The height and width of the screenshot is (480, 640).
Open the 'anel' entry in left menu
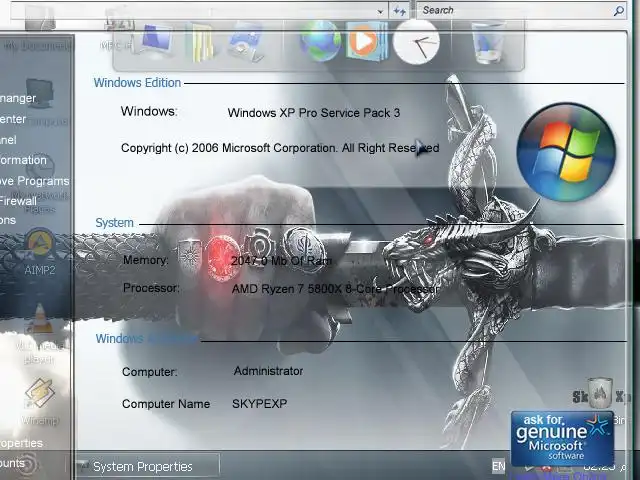[8, 140]
